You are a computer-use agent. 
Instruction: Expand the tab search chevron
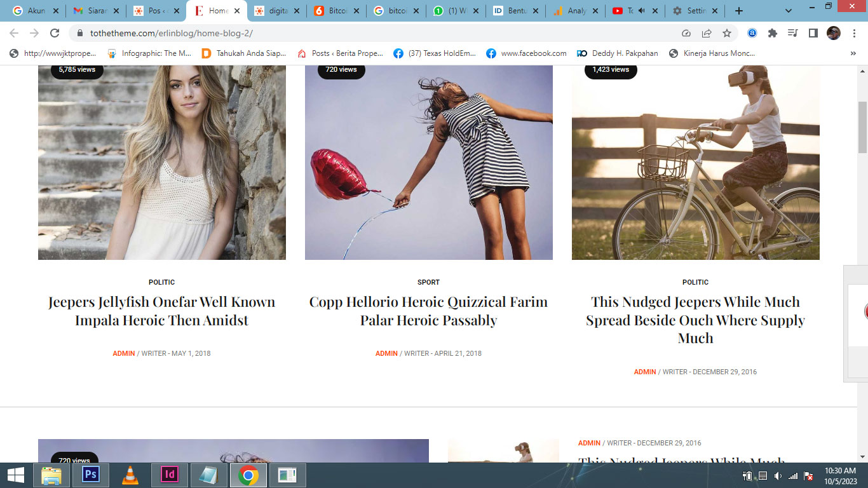point(789,11)
